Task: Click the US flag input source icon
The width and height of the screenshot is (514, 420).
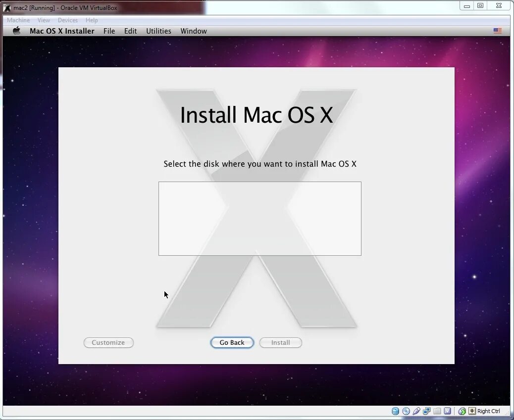Action: [497, 31]
